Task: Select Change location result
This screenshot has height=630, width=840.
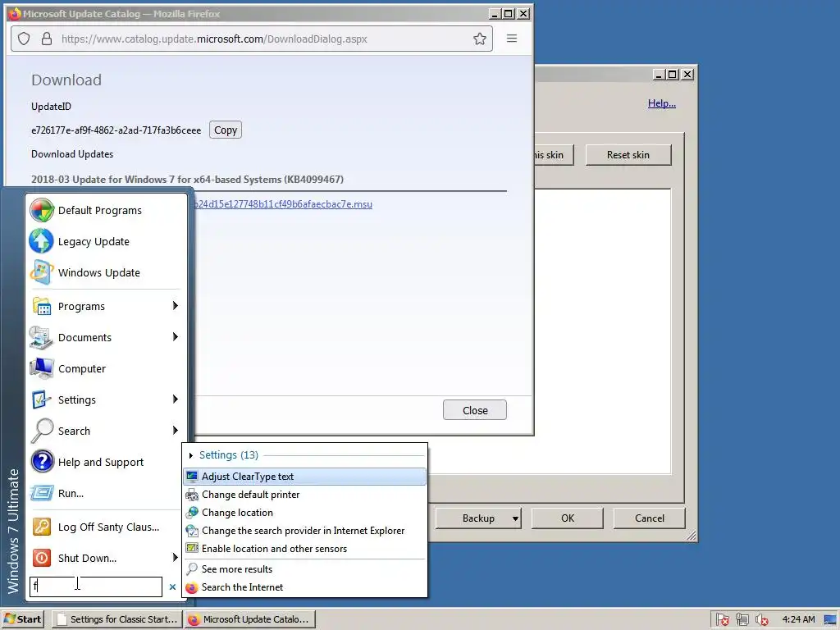Action: [305, 513]
